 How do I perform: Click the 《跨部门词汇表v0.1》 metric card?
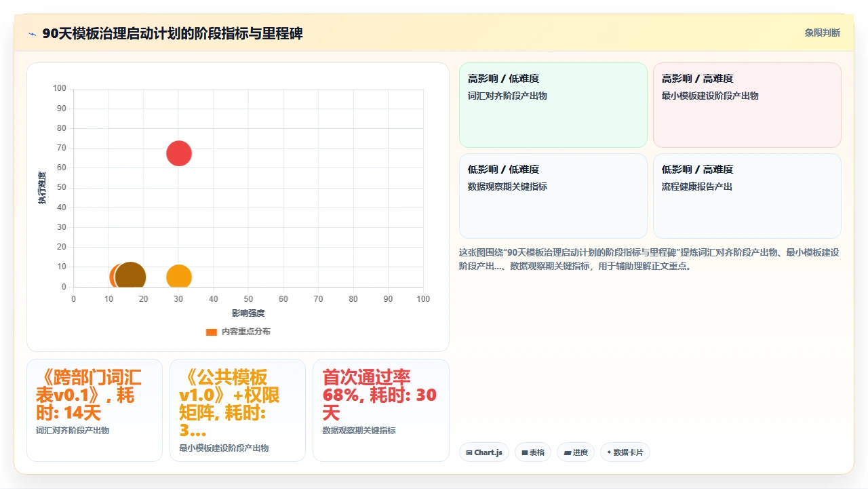pyautogui.click(x=94, y=410)
